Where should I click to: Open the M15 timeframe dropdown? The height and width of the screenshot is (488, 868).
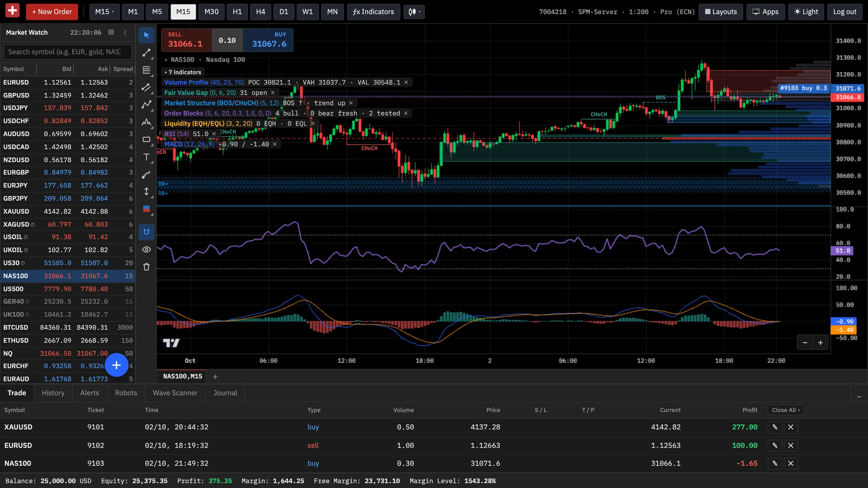[x=104, y=12]
